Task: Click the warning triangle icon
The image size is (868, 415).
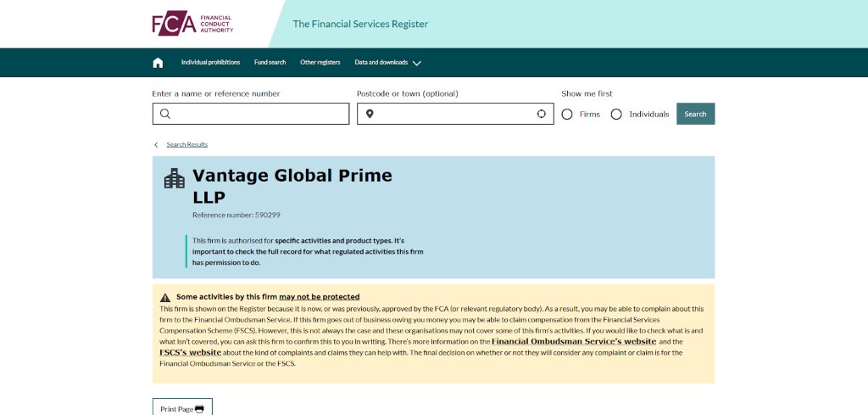Action: [x=165, y=298]
